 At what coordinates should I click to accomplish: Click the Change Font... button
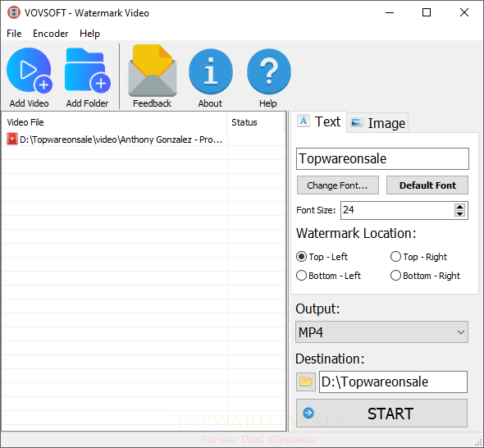click(x=338, y=185)
